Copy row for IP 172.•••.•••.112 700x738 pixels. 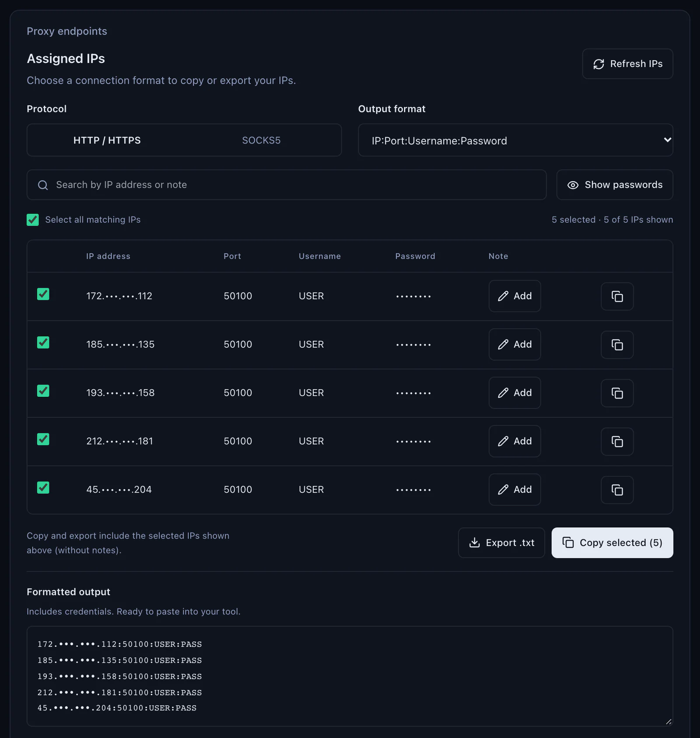[x=617, y=296]
